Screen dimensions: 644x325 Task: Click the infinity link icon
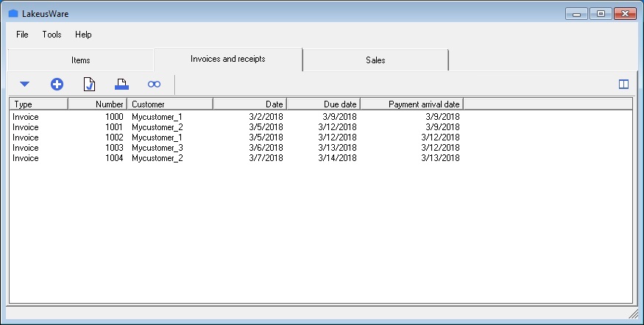click(x=154, y=85)
